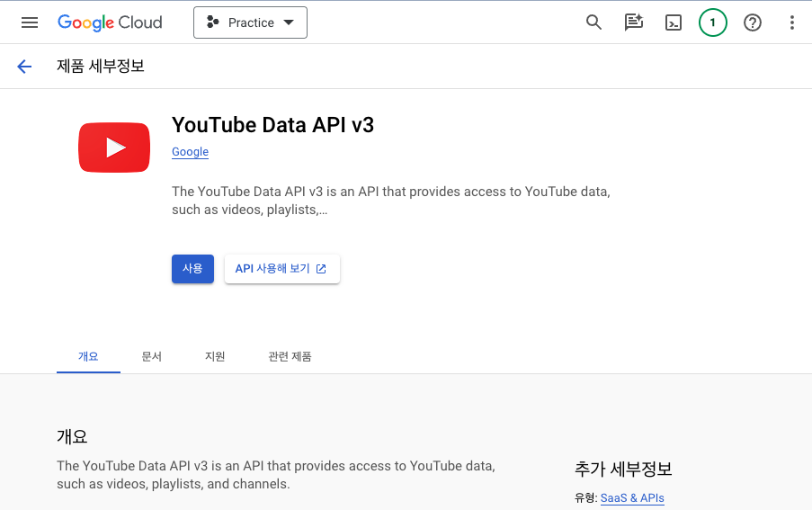Image resolution: width=812 pixels, height=510 pixels.
Task: Click the API 사용해 보기 button
Action: (x=282, y=269)
